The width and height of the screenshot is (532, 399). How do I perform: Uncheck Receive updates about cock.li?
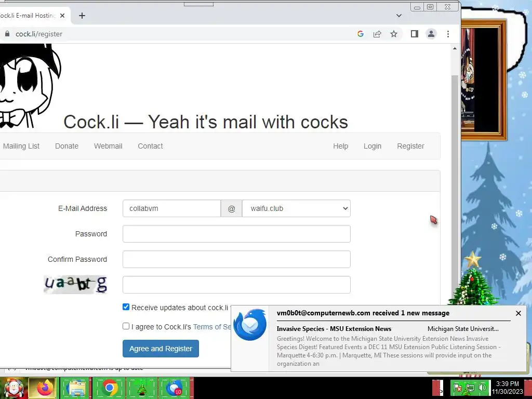point(126,307)
